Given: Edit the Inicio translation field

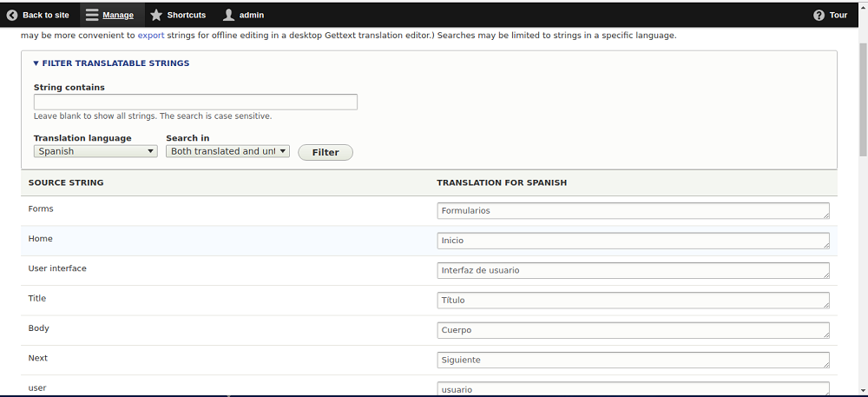Looking at the screenshot, I should [x=633, y=241].
